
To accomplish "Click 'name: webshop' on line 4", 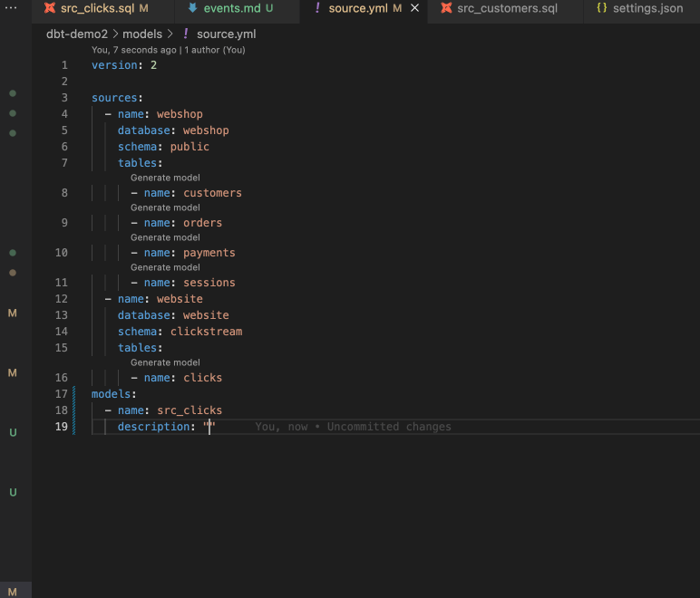I will (160, 114).
